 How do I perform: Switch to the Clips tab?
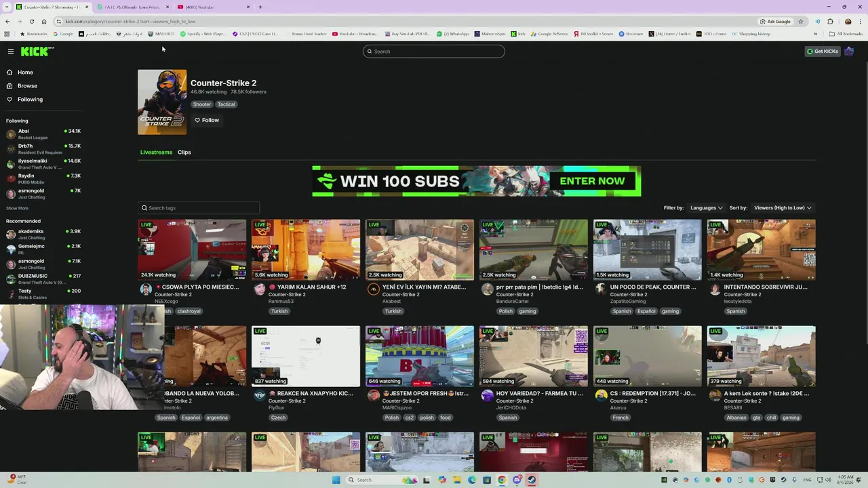point(184,152)
